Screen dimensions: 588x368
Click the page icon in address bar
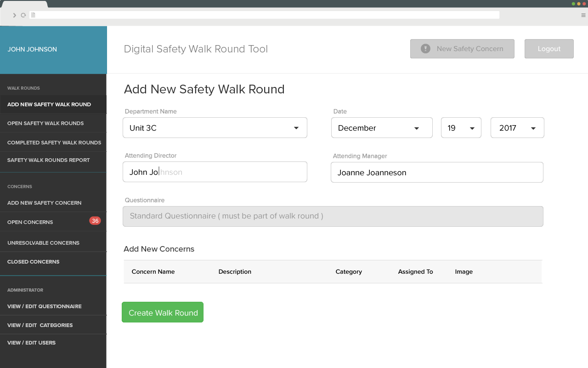[x=33, y=15]
